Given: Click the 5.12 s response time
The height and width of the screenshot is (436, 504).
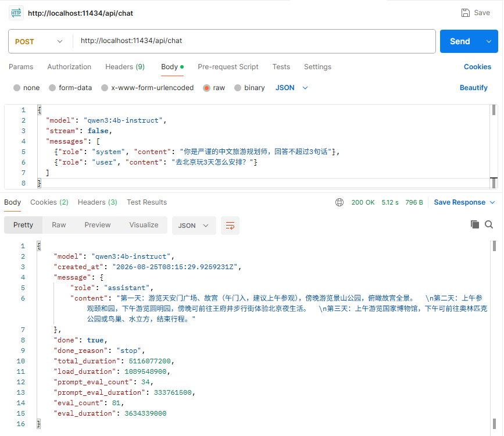Looking at the screenshot, I should point(390,202).
